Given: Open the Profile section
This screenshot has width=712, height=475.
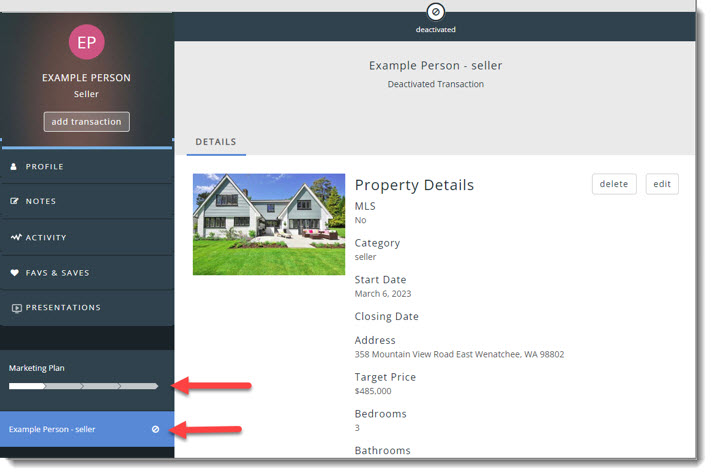Looking at the screenshot, I should (87, 167).
